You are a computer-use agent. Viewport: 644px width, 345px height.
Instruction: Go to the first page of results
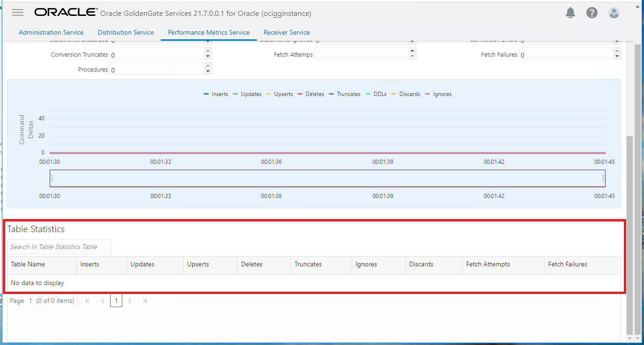[x=88, y=301]
